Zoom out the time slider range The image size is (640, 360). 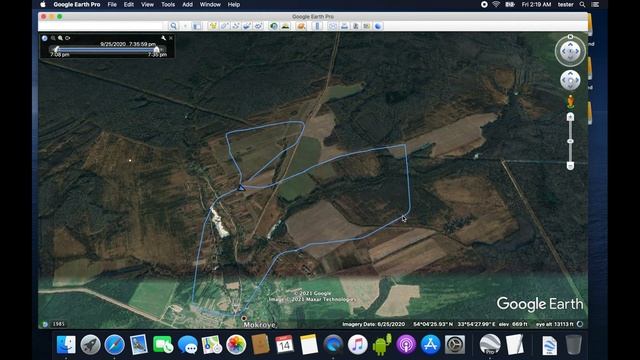pos(53,38)
